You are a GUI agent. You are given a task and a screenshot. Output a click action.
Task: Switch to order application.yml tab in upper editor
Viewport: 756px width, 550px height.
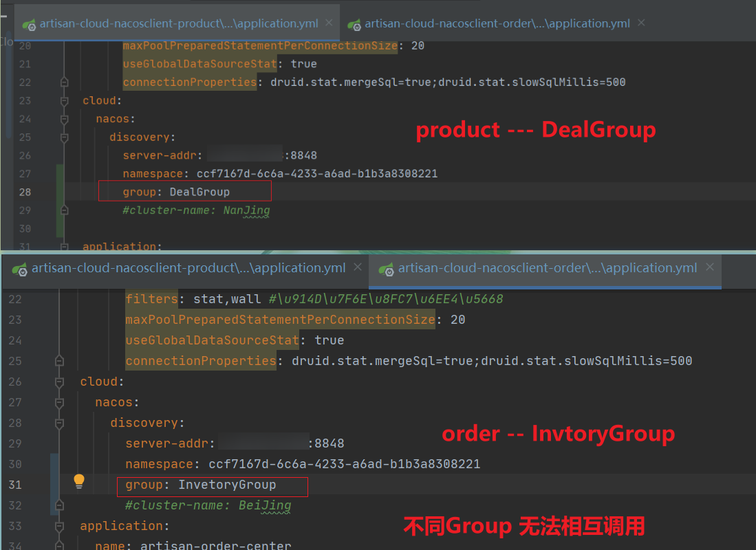497,23
